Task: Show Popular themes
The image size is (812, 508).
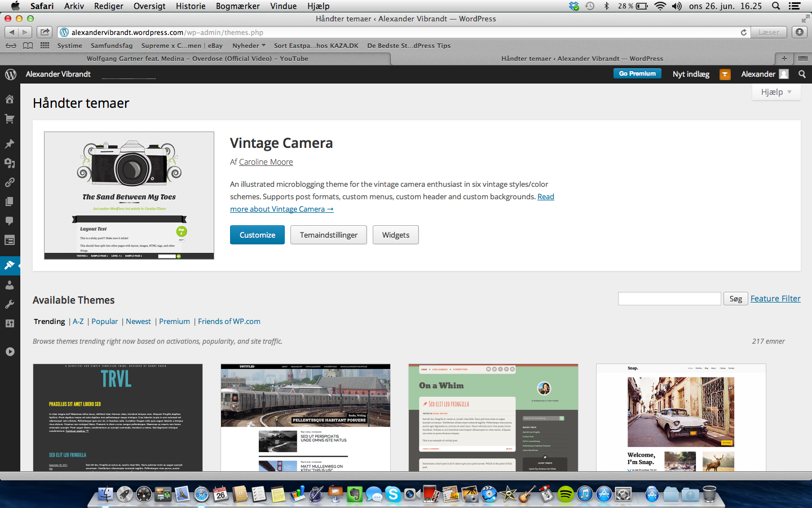Action: coord(105,321)
